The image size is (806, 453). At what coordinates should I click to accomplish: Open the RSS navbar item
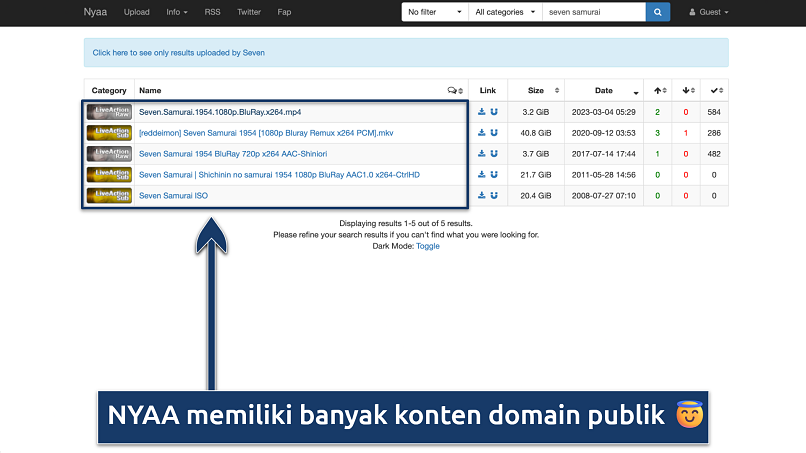coord(212,13)
